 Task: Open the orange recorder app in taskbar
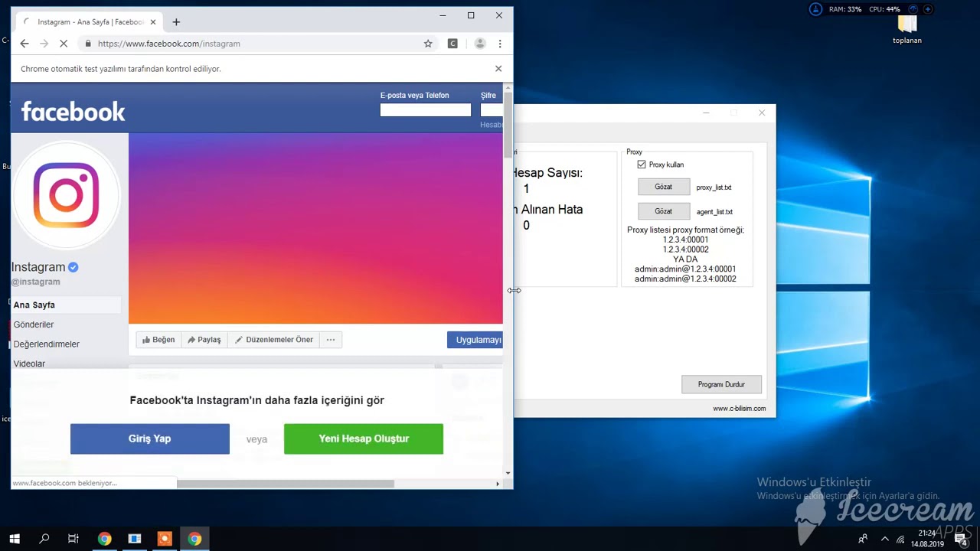(x=165, y=539)
